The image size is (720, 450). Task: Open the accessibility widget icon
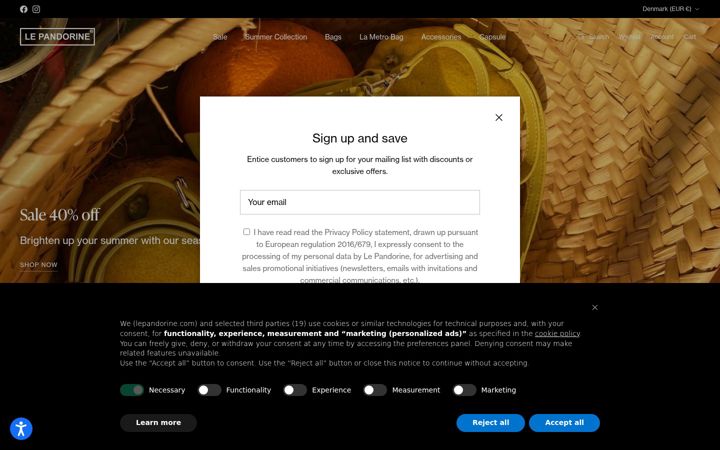pos(21,429)
